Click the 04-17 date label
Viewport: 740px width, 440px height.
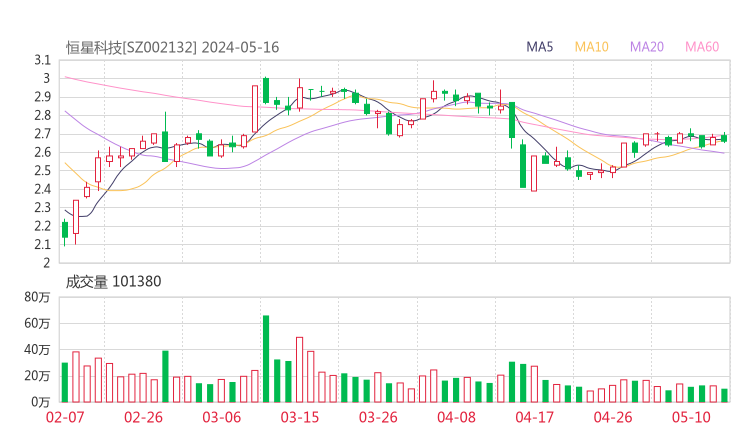click(535, 417)
